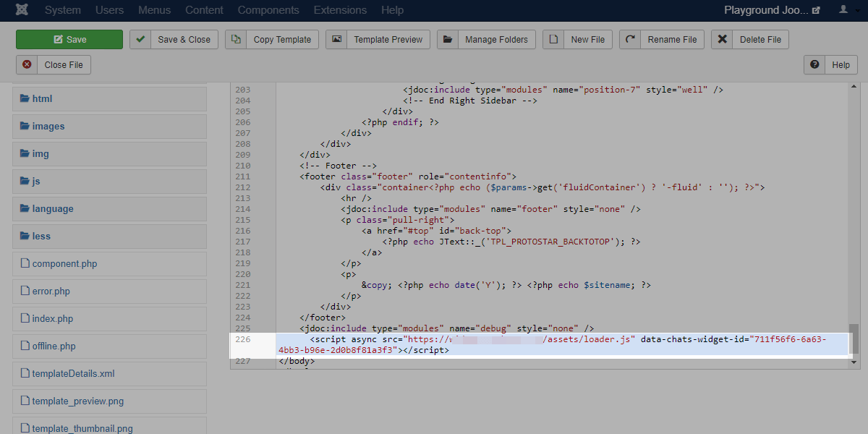
Task: Open the user account menu icon
Action: coord(846,10)
